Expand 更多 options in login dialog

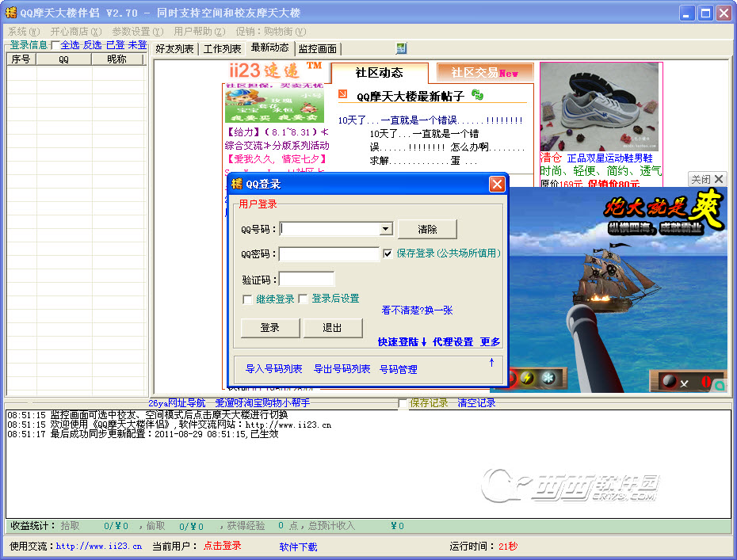pyautogui.click(x=490, y=342)
